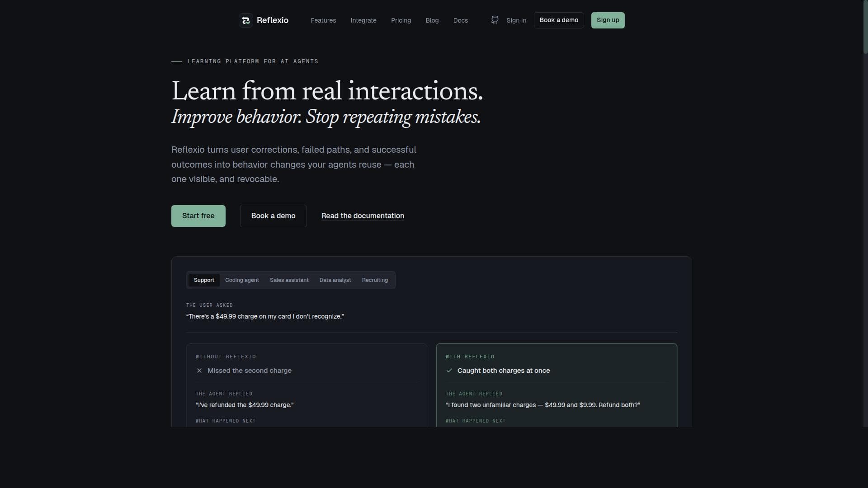The height and width of the screenshot is (488, 868).
Task: Click the reply mentioning $49.99 and $9.99
Action: coord(543,405)
